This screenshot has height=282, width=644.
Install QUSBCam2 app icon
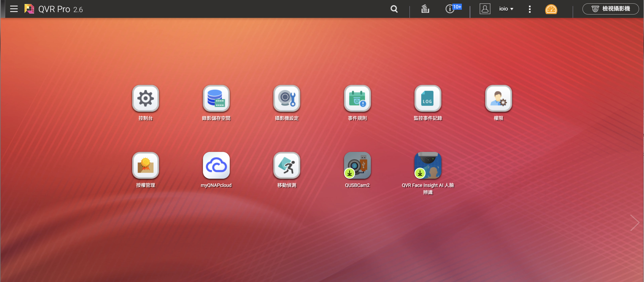point(357,166)
